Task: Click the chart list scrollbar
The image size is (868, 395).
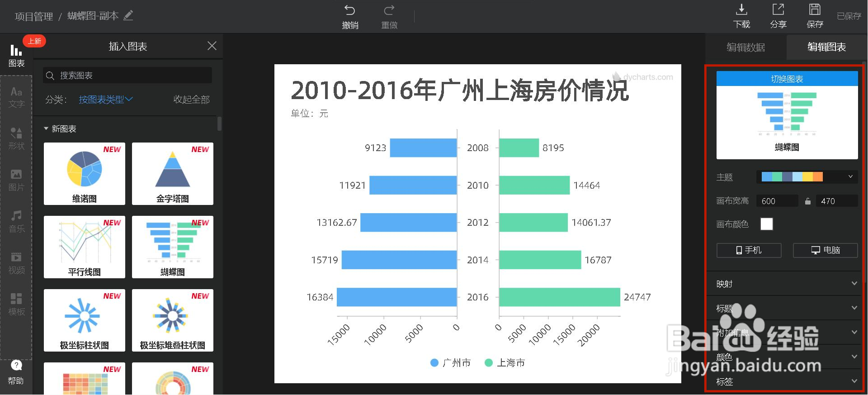Action: 220,124
